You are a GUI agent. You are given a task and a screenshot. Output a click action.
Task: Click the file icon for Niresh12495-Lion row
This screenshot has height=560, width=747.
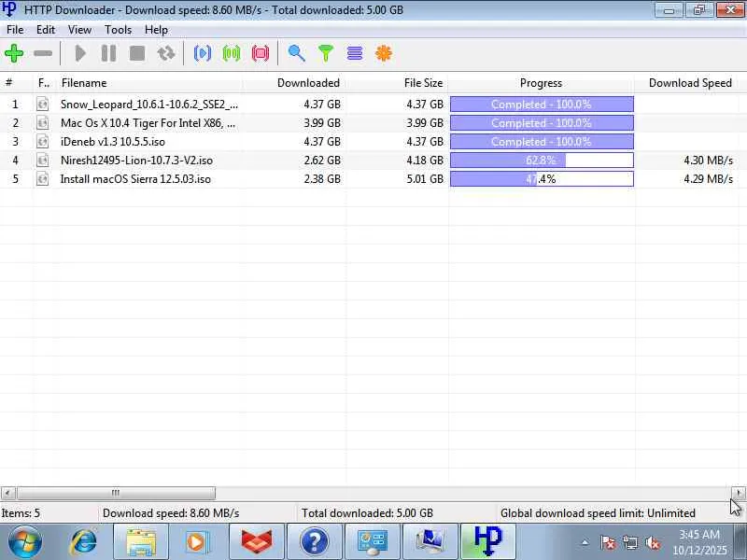pos(42,160)
